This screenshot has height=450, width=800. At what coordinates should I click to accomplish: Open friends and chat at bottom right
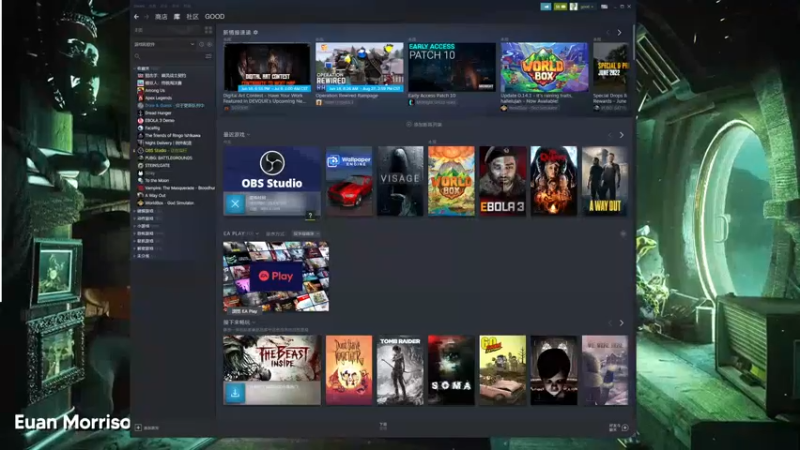coord(618,428)
